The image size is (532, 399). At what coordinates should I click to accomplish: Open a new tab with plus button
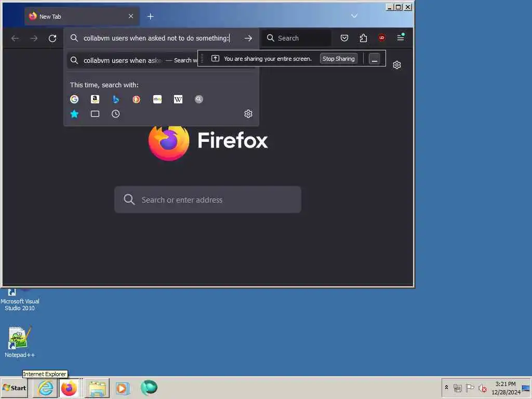[x=150, y=16]
